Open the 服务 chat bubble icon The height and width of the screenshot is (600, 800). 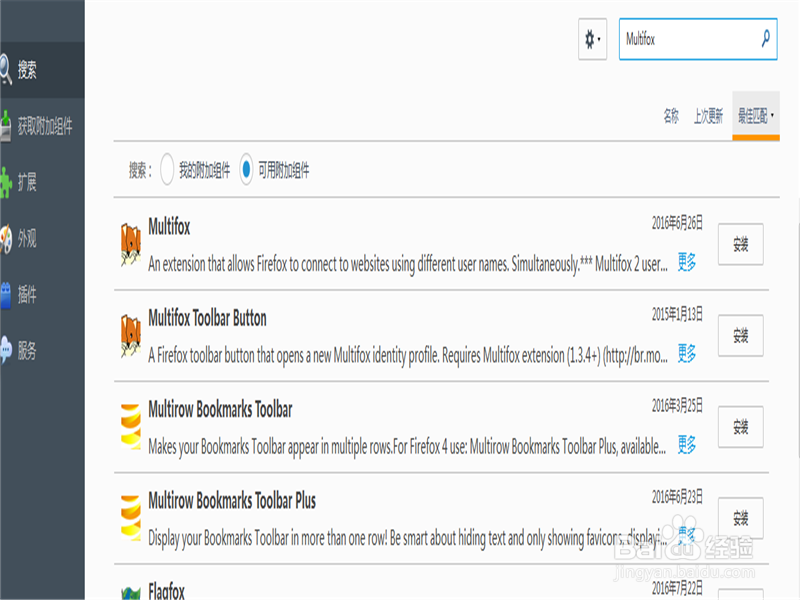[x=6, y=350]
